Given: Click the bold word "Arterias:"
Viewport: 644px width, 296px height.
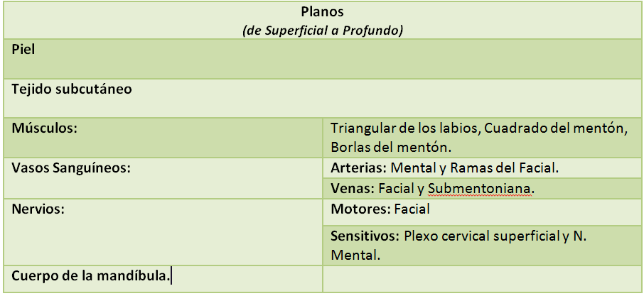Looking at the screenshot, I should (358, 168).
